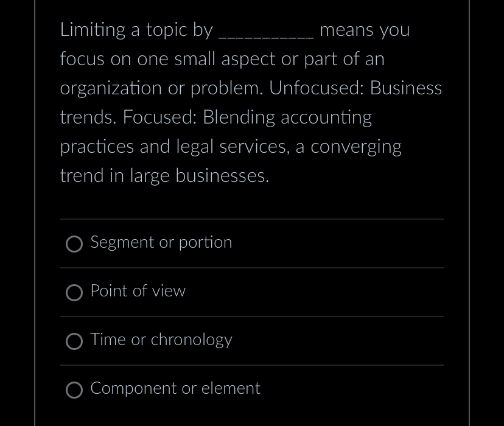Viewport: 504px width, 426px height.
Task: Click the first answer row
Action: 251,243
